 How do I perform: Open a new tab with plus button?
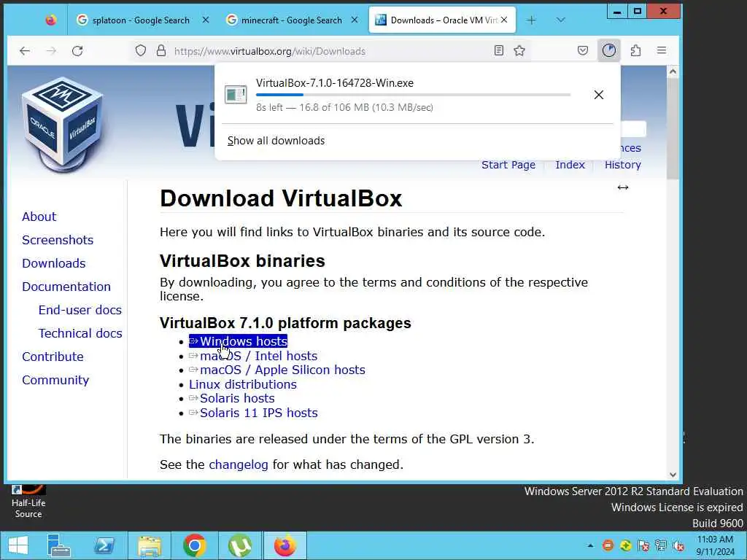coord(531,20)
